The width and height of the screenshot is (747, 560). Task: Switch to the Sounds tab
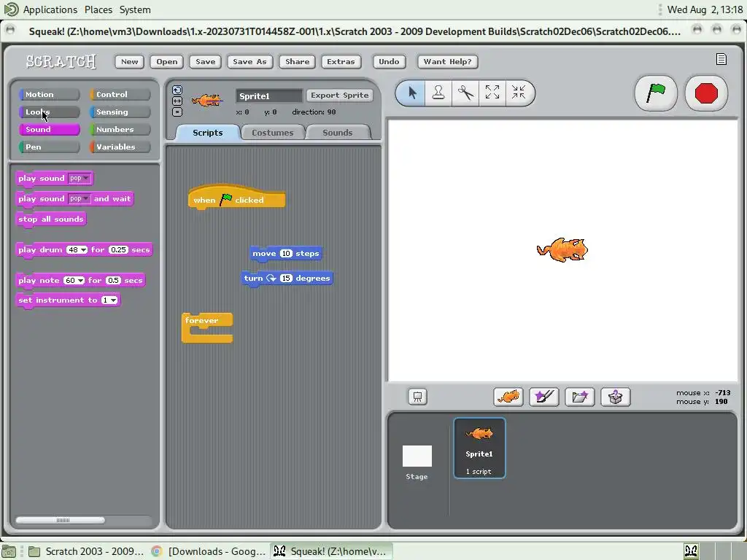coord(338,133)
